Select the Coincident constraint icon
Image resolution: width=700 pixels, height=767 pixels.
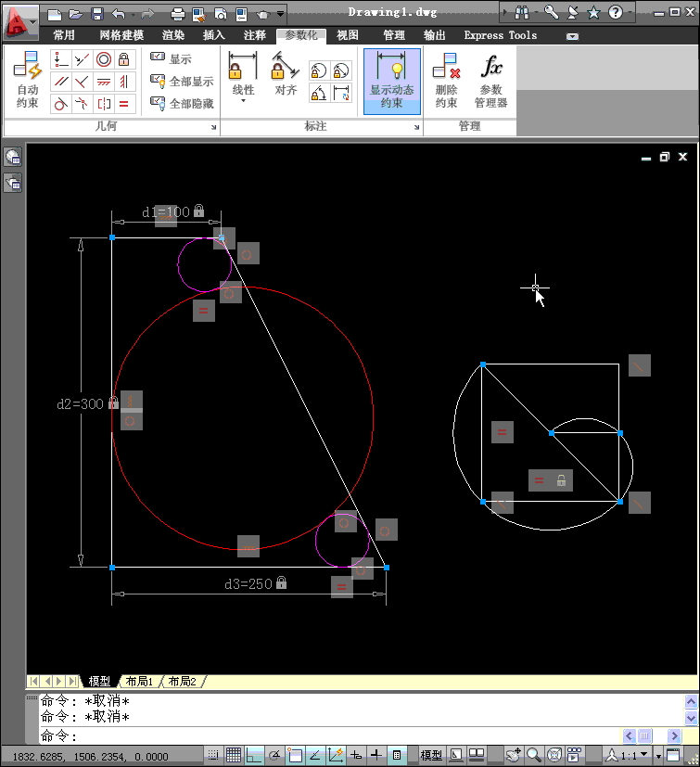(x=61, y=59)
